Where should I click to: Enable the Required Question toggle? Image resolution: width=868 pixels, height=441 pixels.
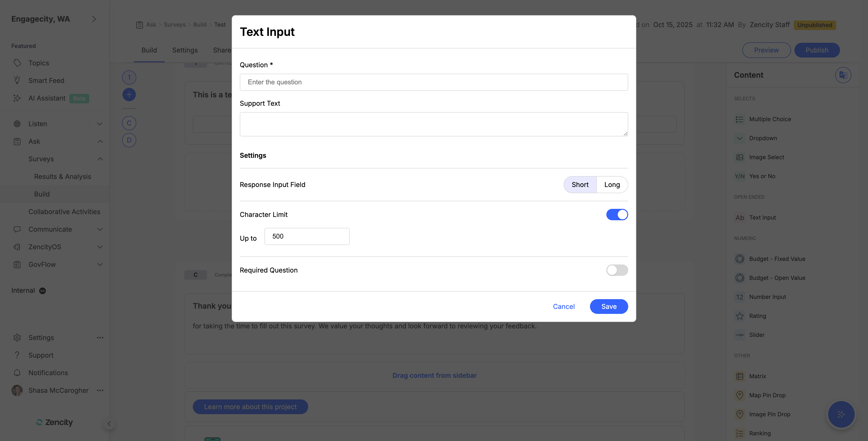pyautogui.click(x=617, y=270)
